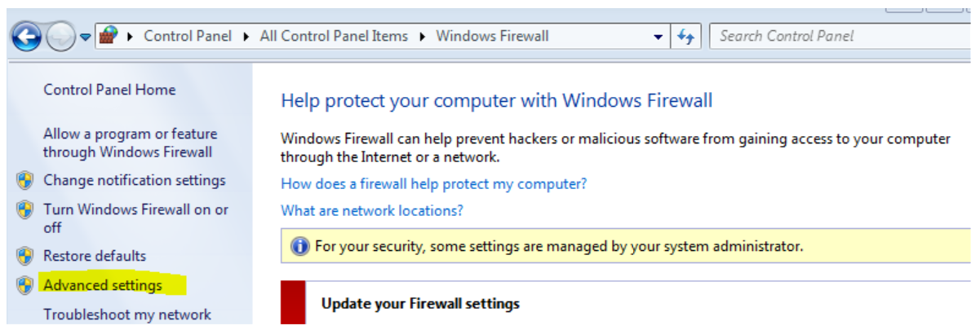This screenshot has height=330, width=980.
Task: Expand the arrow after All Control Panel Items
Action: [423, 36]
